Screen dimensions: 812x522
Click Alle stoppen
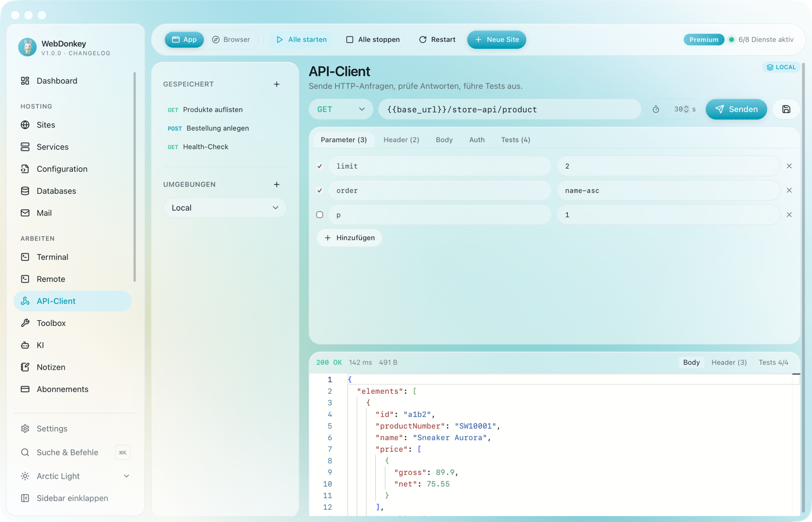click(373, 39)
